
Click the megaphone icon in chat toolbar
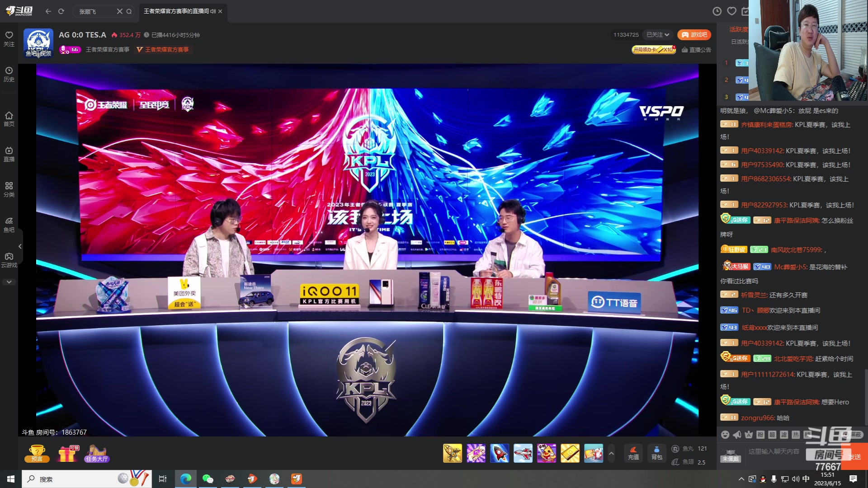(x=737, y=435)
